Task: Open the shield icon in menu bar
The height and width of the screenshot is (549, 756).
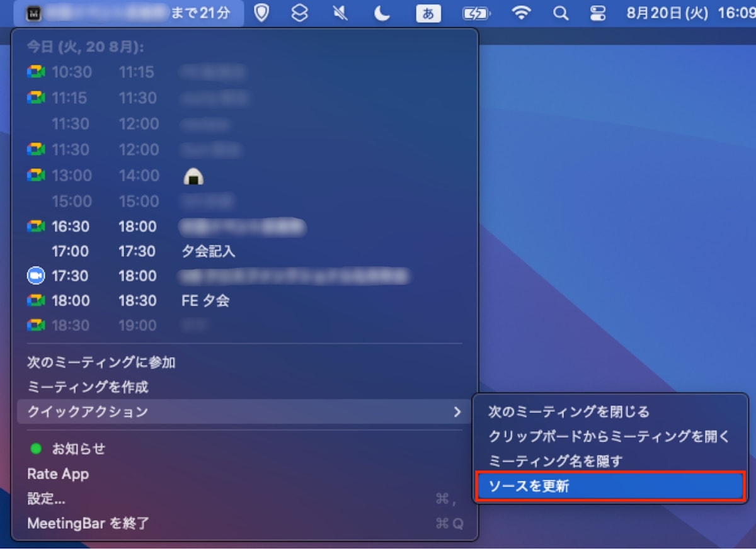Action: click(261, 13)
